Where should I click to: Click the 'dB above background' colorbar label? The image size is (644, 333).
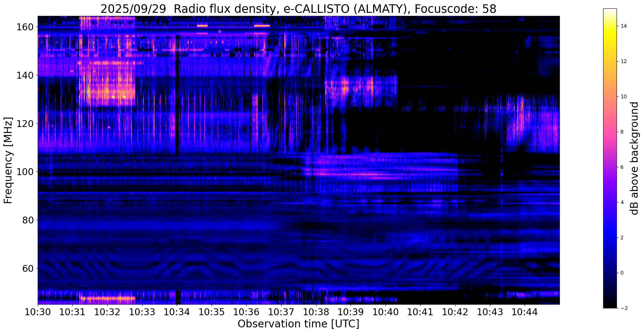(634, 158)
